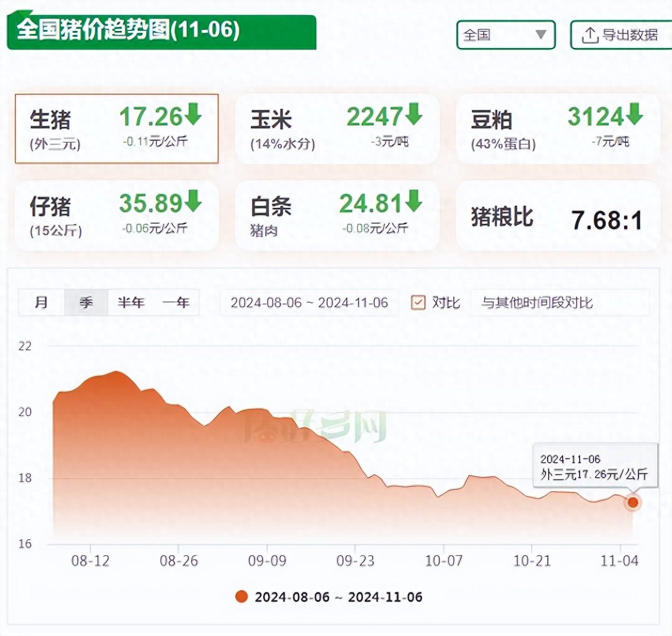
Task: Click the 10-07 x-axis date label
Action: point(444,561)
